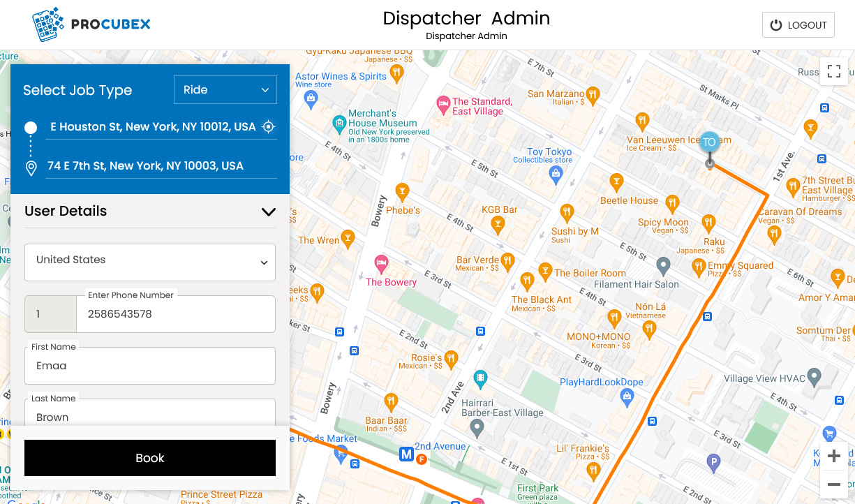Click the Raku restaurant marker
Viewport: 855px width, 504px height.
(x=709, y=223)
